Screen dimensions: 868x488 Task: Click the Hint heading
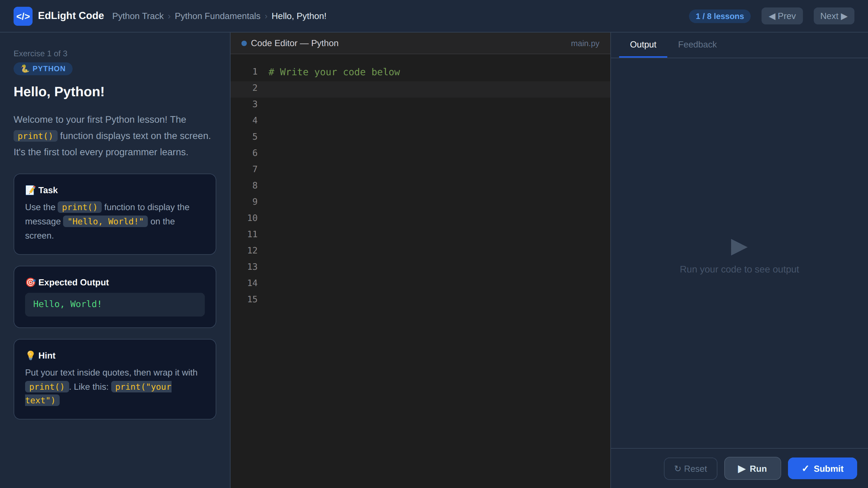(x=41, y=355)
